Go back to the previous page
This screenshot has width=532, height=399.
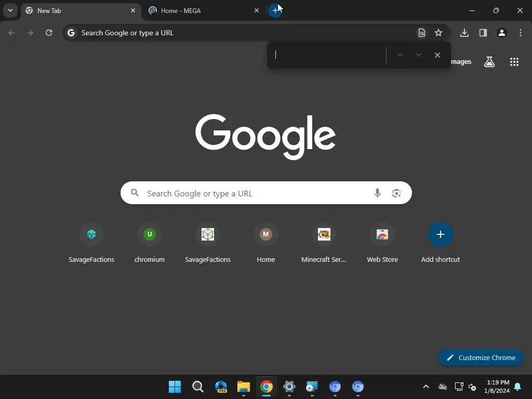point(11,33)
